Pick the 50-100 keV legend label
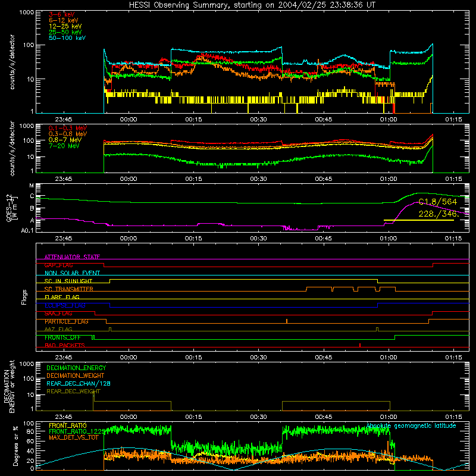Viewport: 476px width, 476px height. [67, 38]
